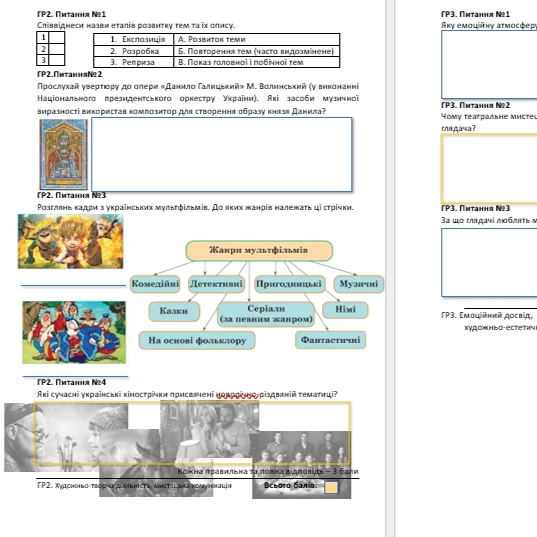Click the answer box for question №2 about Данило Галицький
This screenshot has height=537, width=537.
[x=222, y=154]
